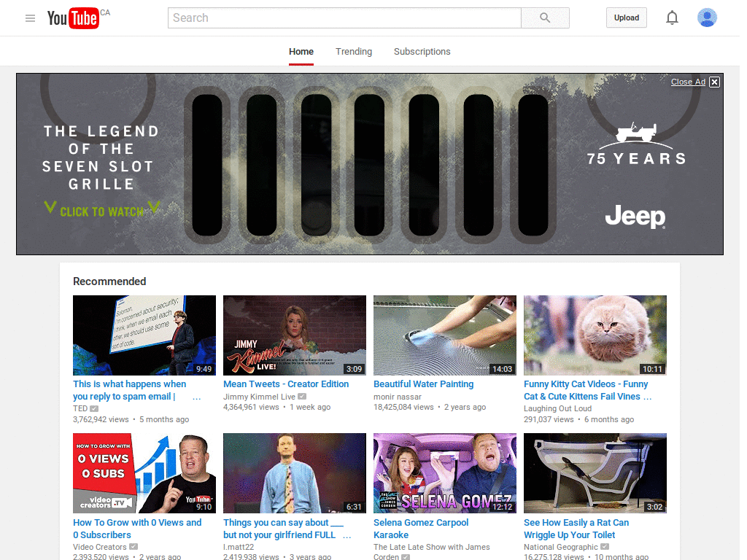Click the Close Ad link
This screenshot has width=747, height=560.
point(688,82)
